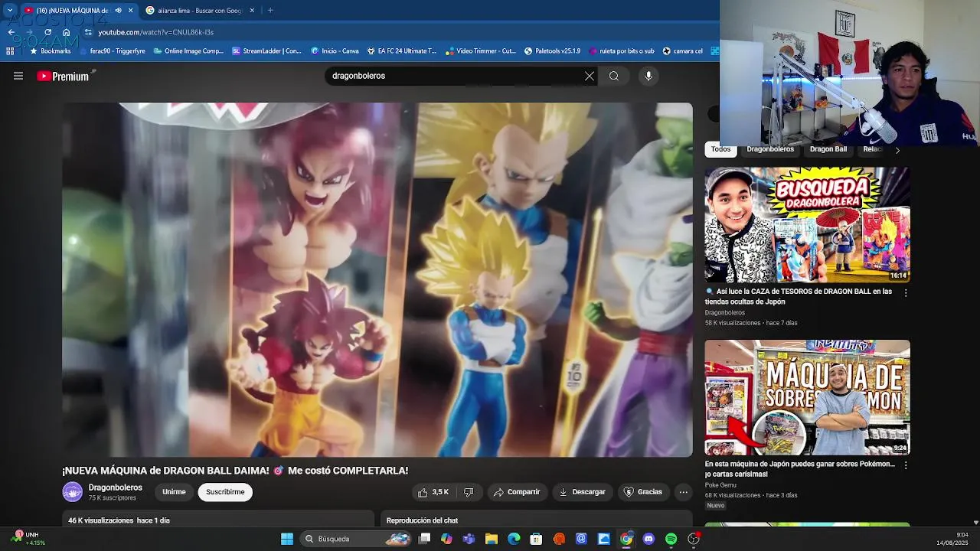Viewport: 980px width, 551px height.
Task: Open options for CAZA de TESOROS video
Action: [906, 292]
